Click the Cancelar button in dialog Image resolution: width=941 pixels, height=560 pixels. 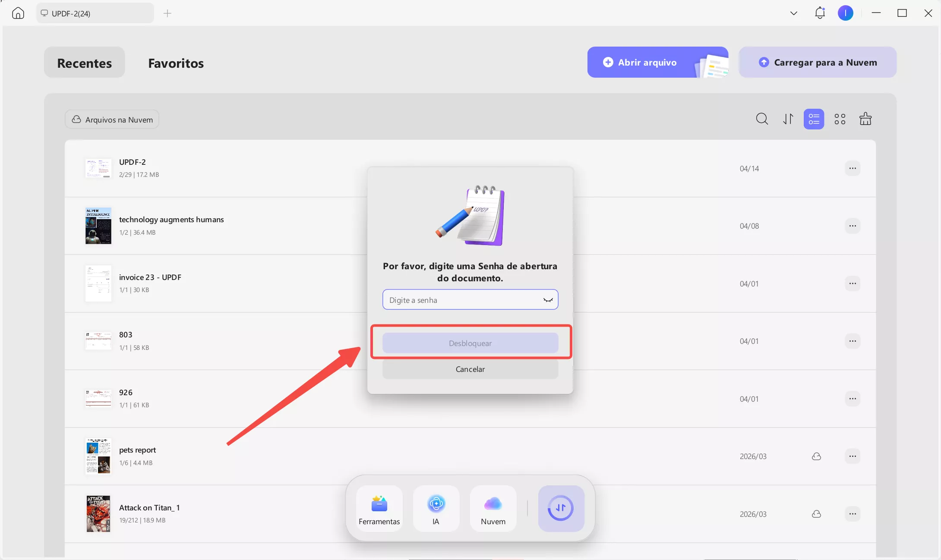470,369
